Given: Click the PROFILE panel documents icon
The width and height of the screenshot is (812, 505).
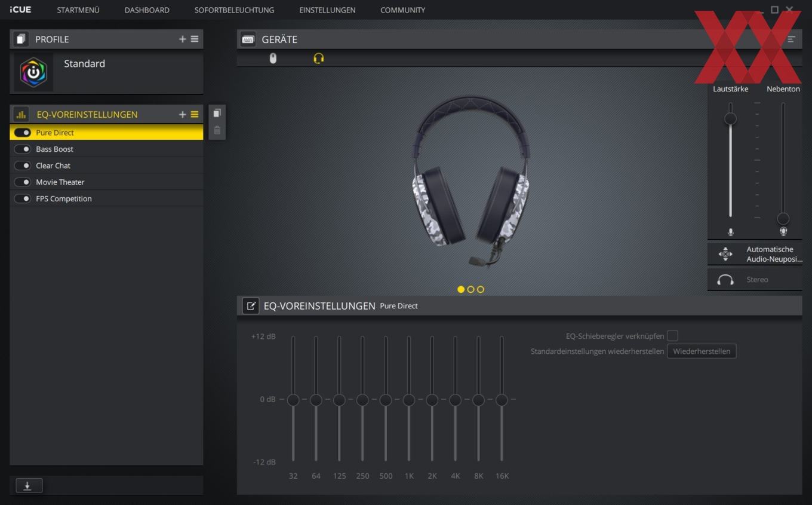Looking at the screenshot, I should coord(21,39).
